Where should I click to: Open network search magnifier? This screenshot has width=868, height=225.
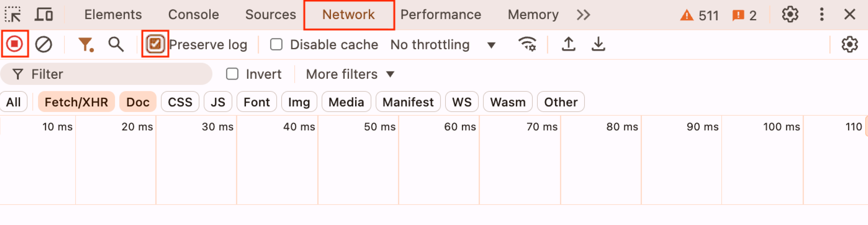coord(116,44)
